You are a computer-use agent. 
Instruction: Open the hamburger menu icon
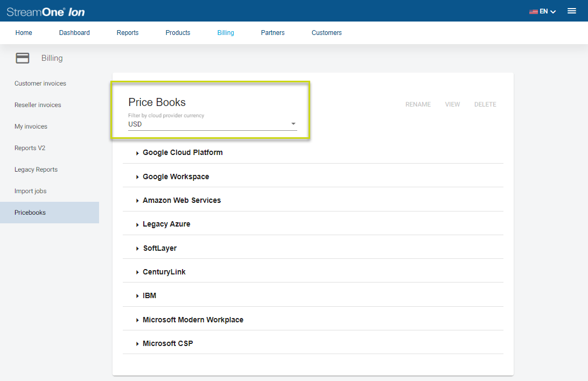point(571,11)
